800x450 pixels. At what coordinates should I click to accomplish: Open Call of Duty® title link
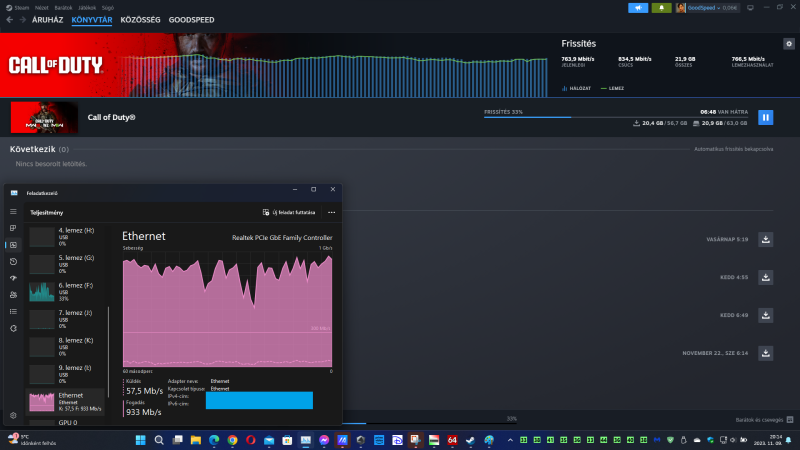point(111,117)
